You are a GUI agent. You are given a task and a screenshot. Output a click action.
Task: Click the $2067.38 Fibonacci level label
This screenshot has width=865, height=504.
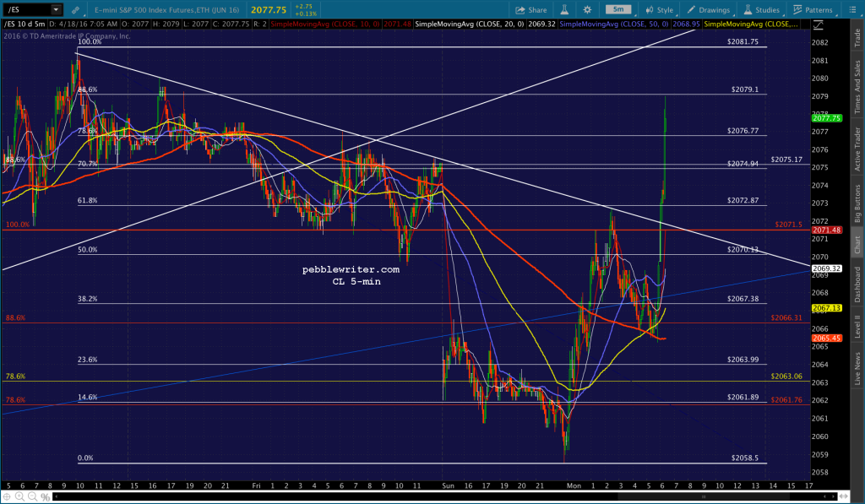coord(743,298)
